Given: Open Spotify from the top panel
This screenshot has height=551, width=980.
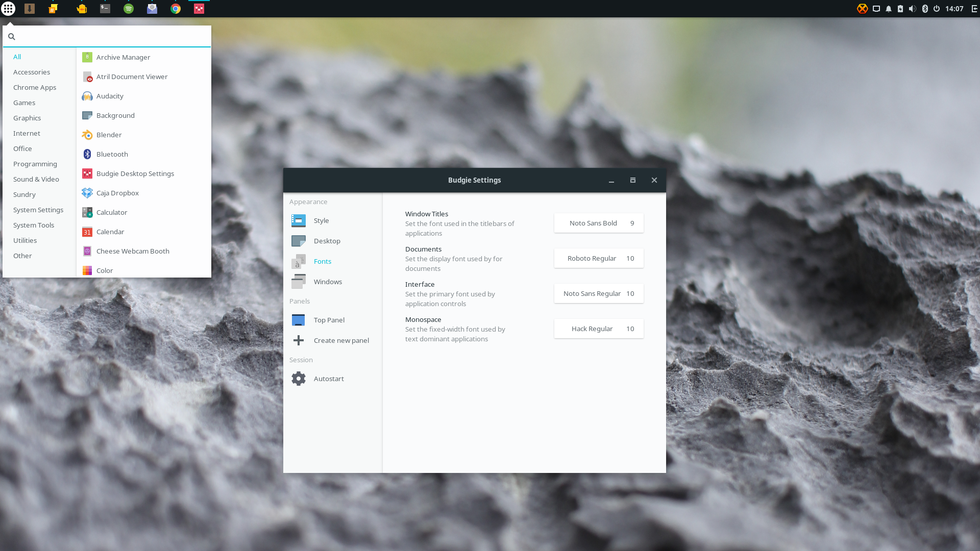Looking at the screenshot, I should click(x=129, y=9).
